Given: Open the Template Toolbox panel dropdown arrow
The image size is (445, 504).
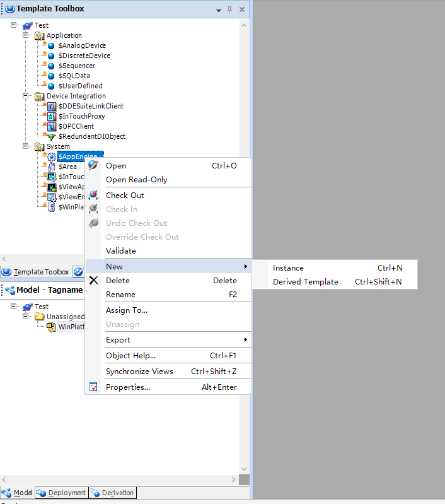Looking at the screenshot, I should click(x=218, y=9).
